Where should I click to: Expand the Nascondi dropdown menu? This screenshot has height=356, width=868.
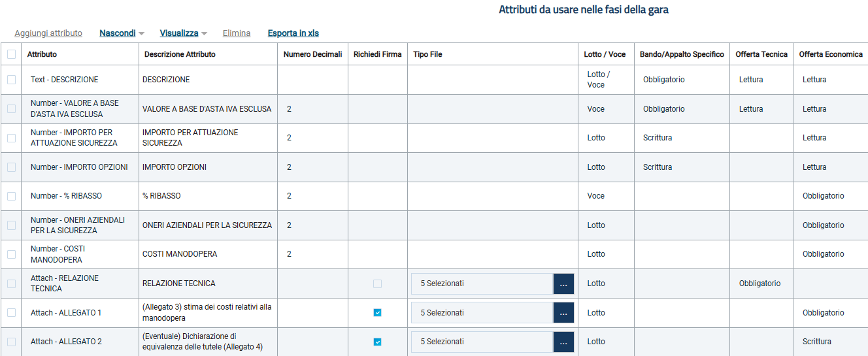(122, 33)
